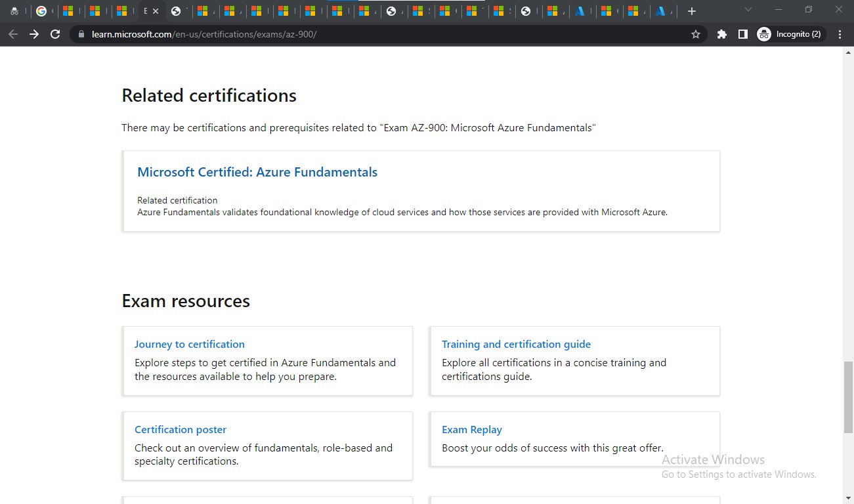Screen dimensions: 854x504
Task: Bookmark this page using the star icon
Action: (x=695, y=33)
